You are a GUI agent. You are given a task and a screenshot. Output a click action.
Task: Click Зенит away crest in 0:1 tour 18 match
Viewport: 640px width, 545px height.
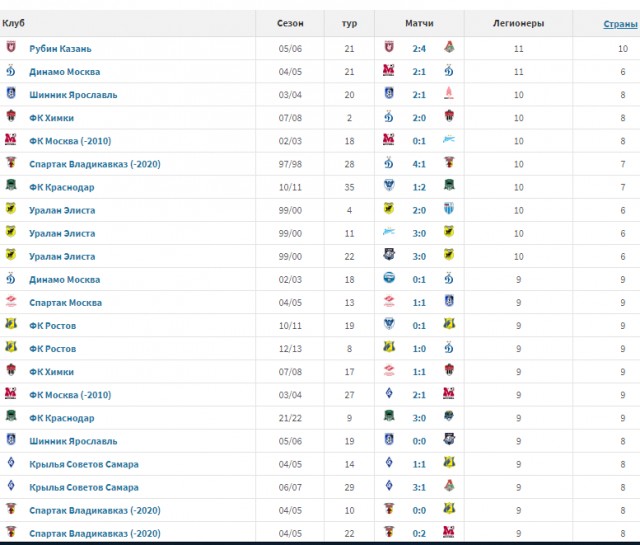[x=449, y=139]
